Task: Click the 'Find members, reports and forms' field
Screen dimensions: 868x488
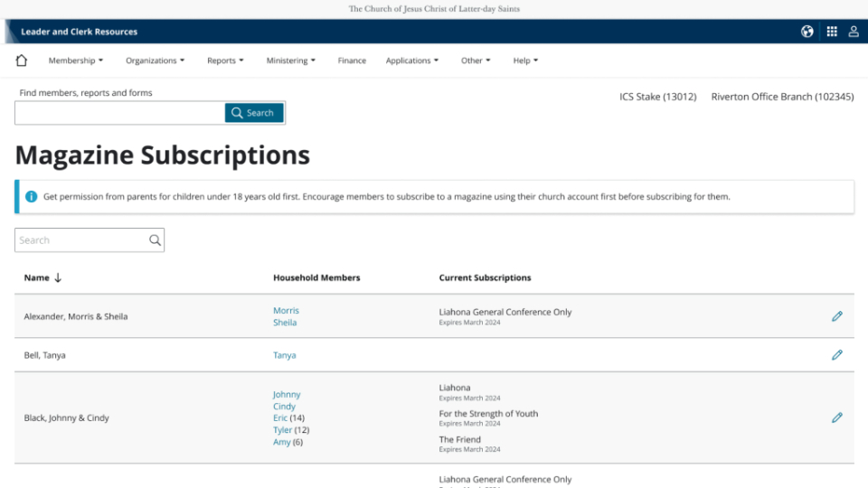Action: pos(119,113)
